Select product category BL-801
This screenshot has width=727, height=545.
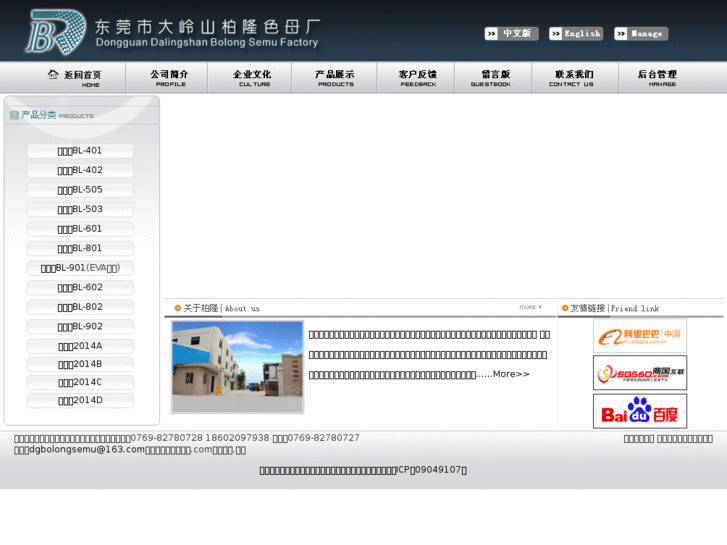[80, 248]
